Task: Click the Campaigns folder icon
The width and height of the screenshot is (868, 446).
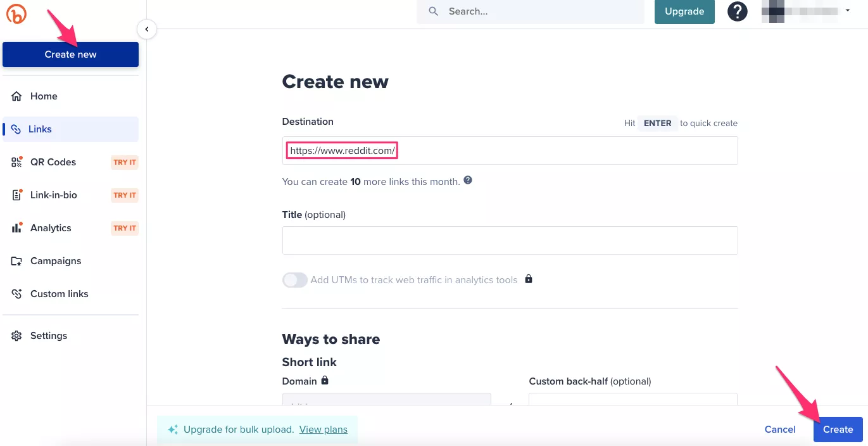Action: [17, 261]
